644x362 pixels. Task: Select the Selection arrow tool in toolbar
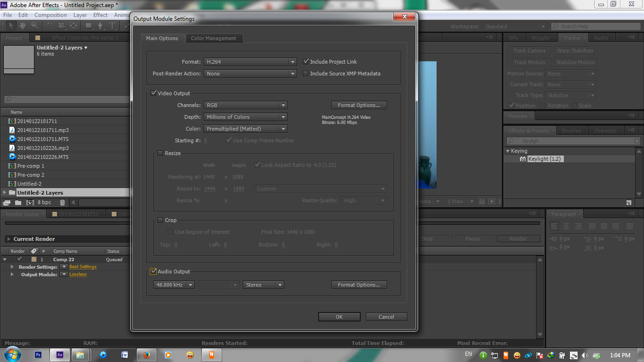coord(11,25)
